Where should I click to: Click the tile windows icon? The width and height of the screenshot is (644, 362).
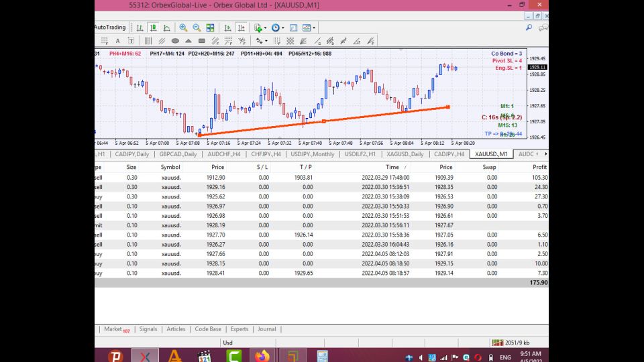point(211,27)
